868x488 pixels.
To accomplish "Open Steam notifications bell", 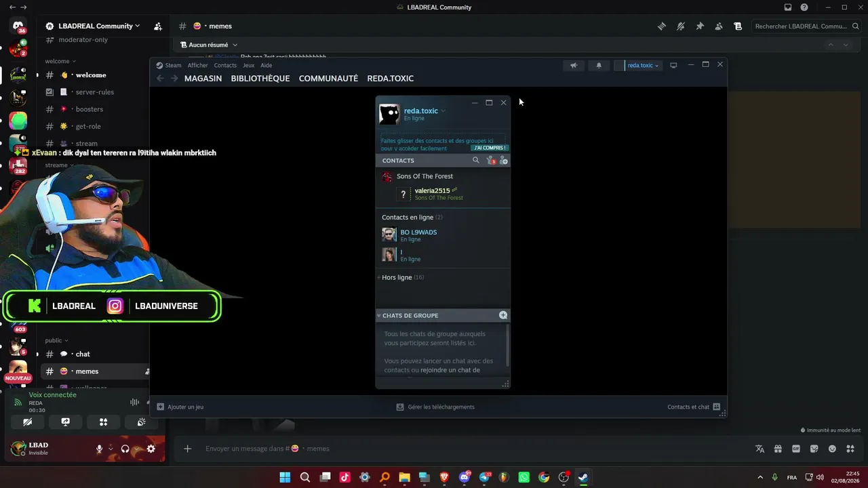I will click(x=599, y=66).
